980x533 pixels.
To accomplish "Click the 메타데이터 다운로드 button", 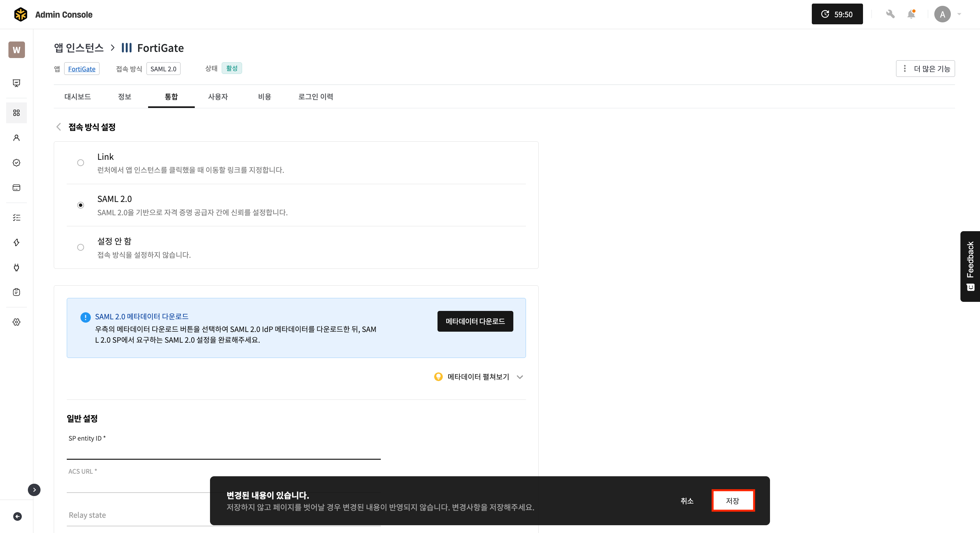I will (x=475, y=321).
